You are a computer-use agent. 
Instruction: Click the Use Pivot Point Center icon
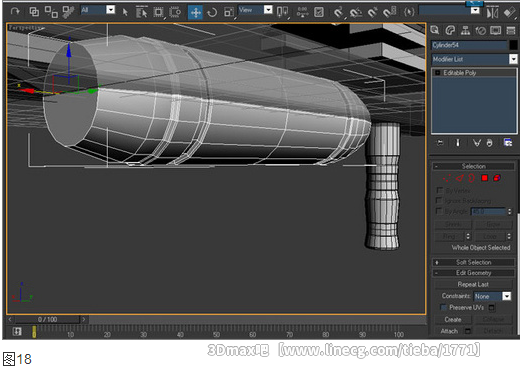tap(282, 12)
